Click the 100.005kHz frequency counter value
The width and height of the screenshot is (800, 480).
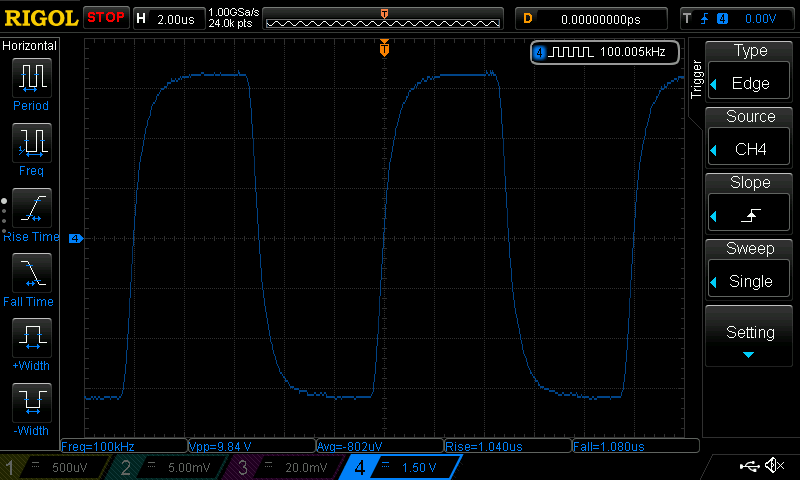(633, 52)
